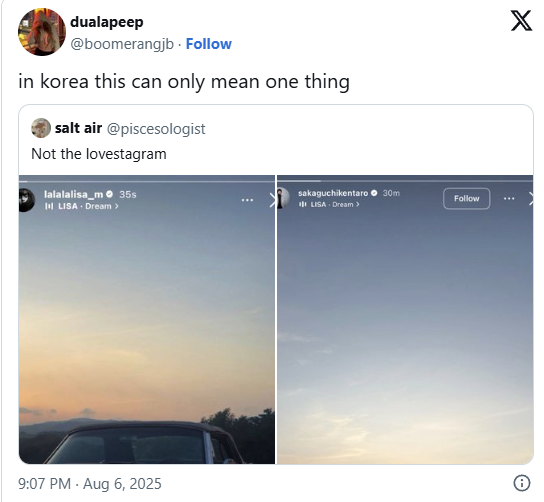
Task: Click verified badge next to lalalalisa_m
Action: point(110,194)
